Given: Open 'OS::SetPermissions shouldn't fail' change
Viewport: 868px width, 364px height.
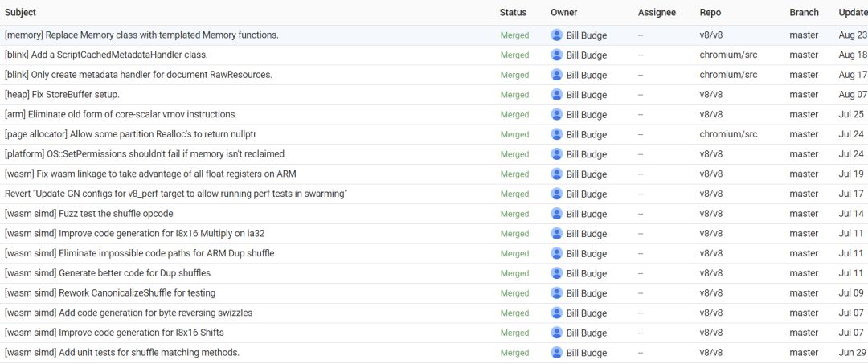Looking at the screenshot, I should [145, 154].
